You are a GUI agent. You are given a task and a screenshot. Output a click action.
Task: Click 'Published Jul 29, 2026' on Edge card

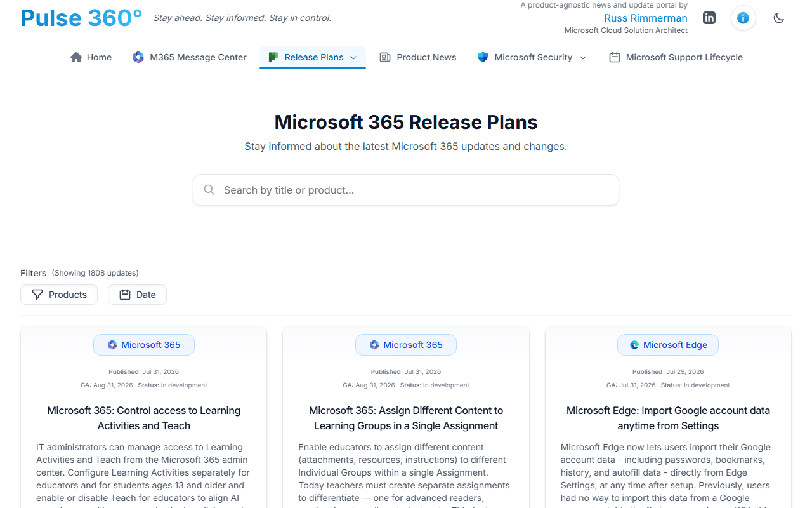click(x=668, y=371)
